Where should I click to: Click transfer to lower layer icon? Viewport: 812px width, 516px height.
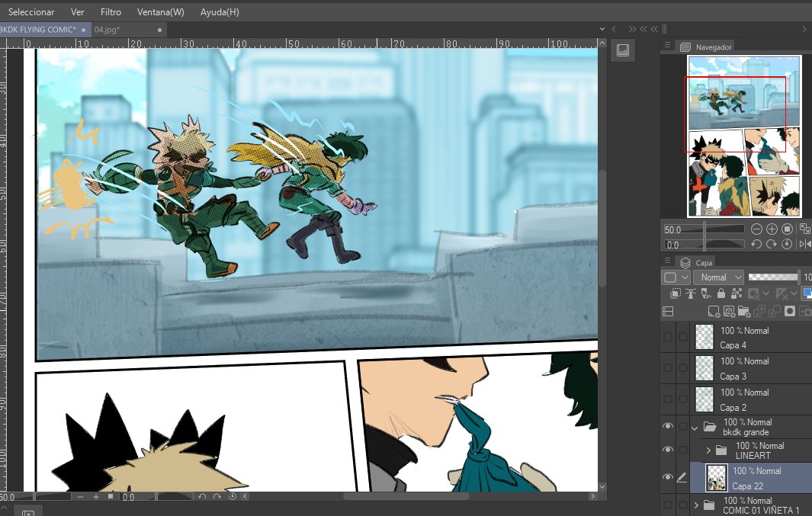click(x=759, y=311)
